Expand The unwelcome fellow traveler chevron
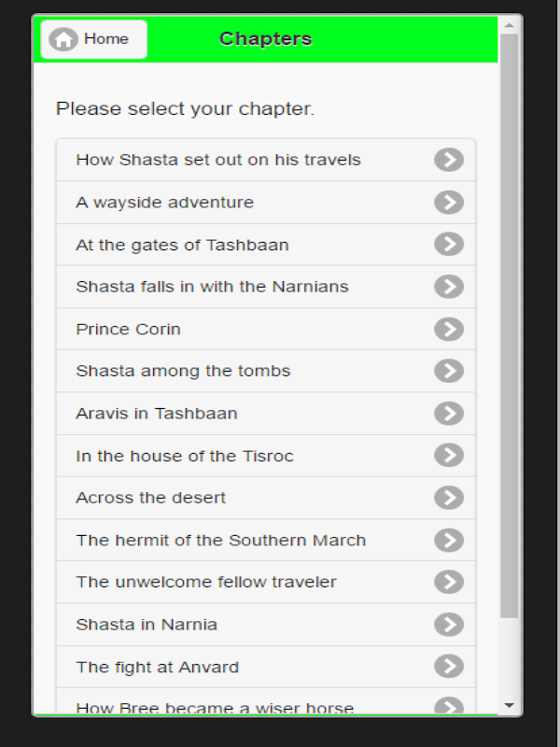 tap(449, 582)
